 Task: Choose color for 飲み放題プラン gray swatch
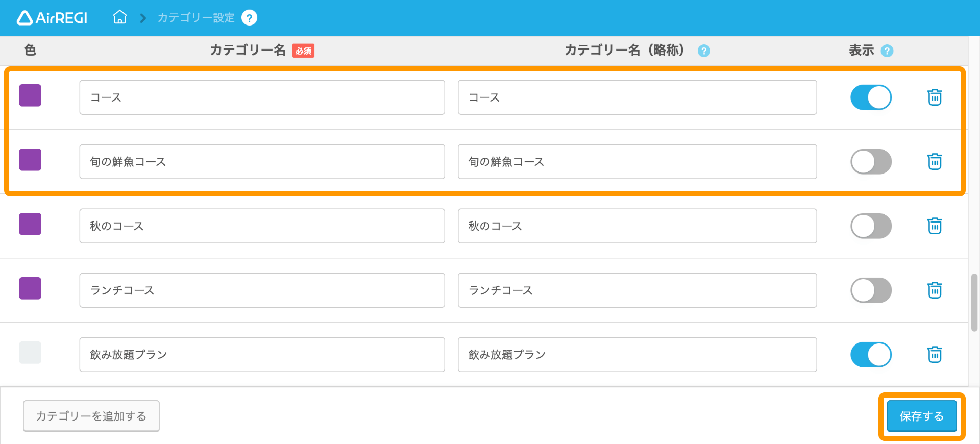point(30,353)
